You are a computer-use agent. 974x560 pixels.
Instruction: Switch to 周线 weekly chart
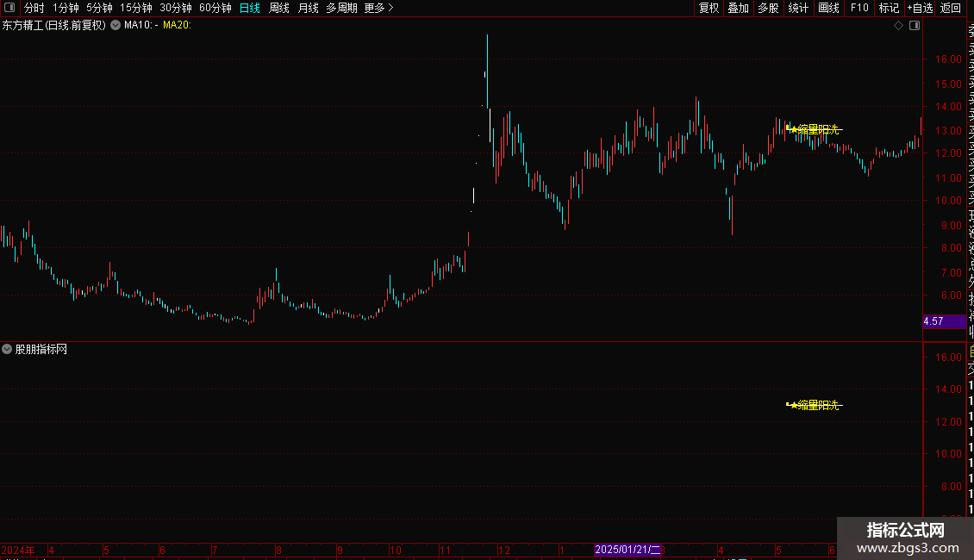point(279,8)
